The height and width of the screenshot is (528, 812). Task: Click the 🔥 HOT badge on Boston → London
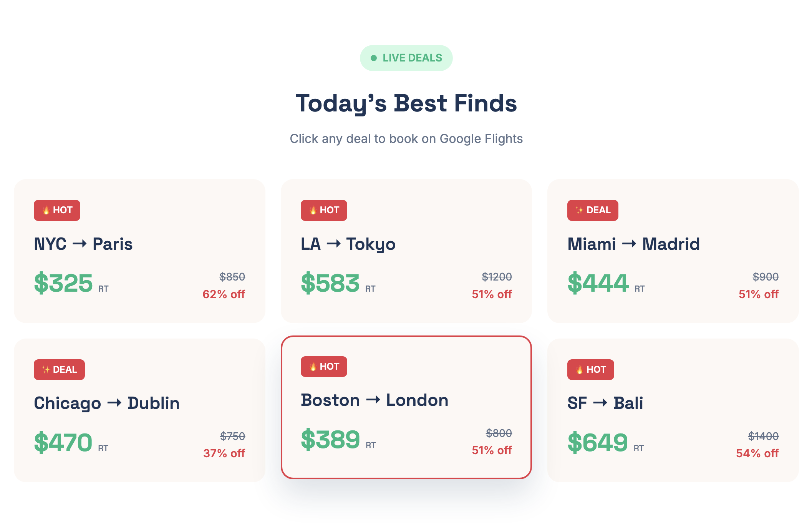pyautogui.click(x=323, y=366)
